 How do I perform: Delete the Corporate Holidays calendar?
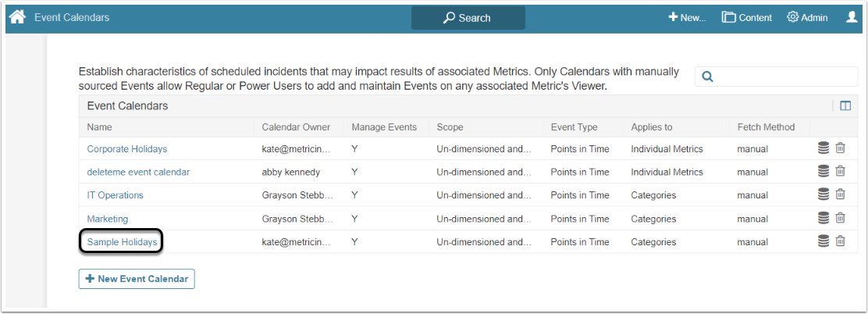tap(841, 148)
